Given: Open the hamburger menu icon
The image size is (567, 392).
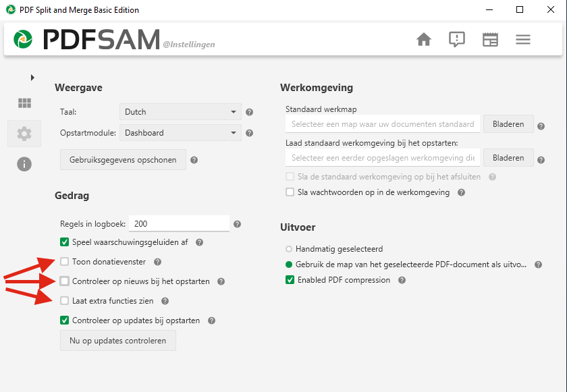Looking at the screenshot, I should 523,40.
